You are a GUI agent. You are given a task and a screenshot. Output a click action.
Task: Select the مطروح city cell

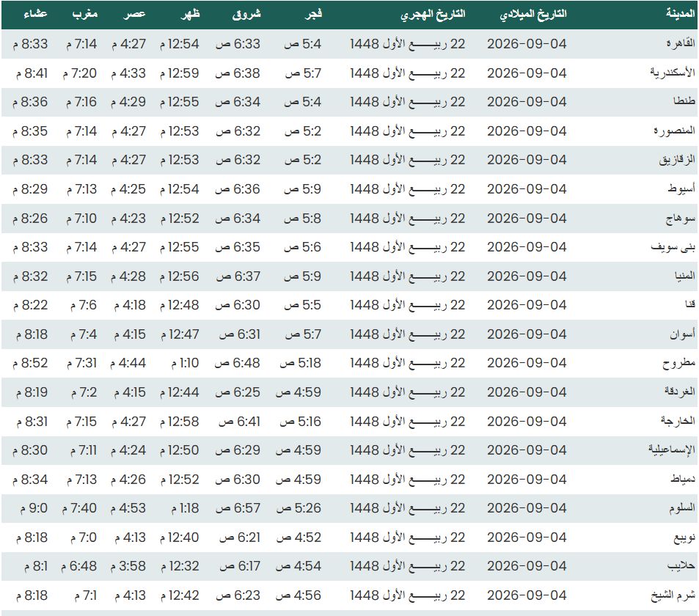(679, 363)
